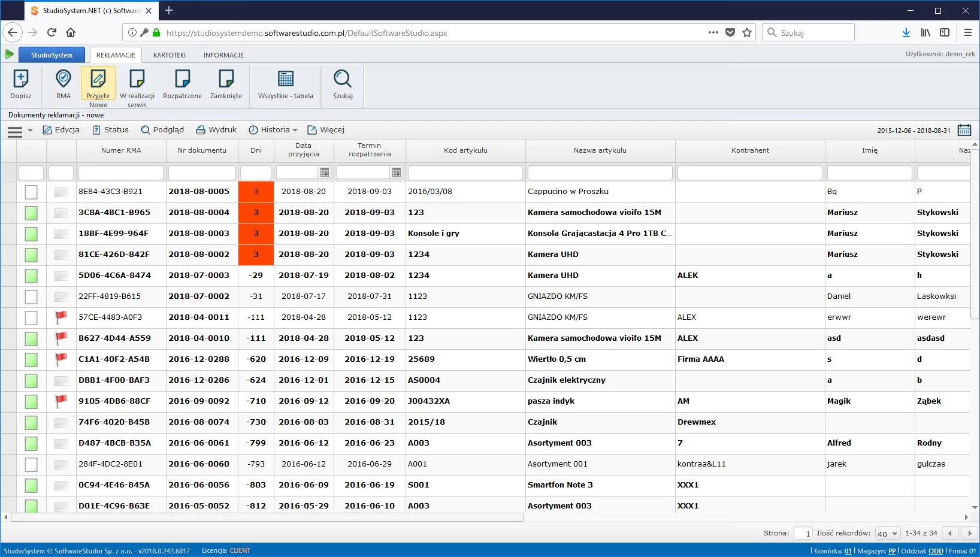Click the red Dni cell for 2018-08-0005
This screenshot has height=557, width=980.
pyautogui.click(x=256, y=192)
